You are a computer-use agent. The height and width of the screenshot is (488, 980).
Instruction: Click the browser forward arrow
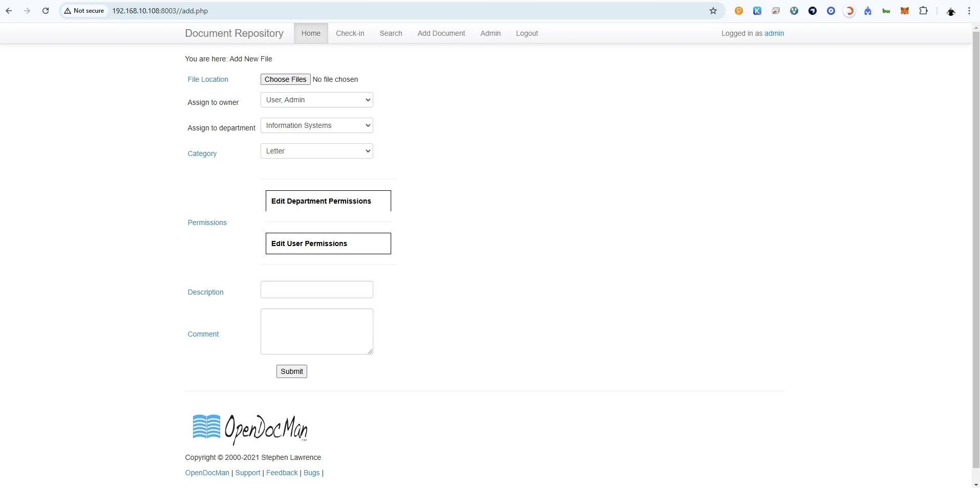coord(27,11)
